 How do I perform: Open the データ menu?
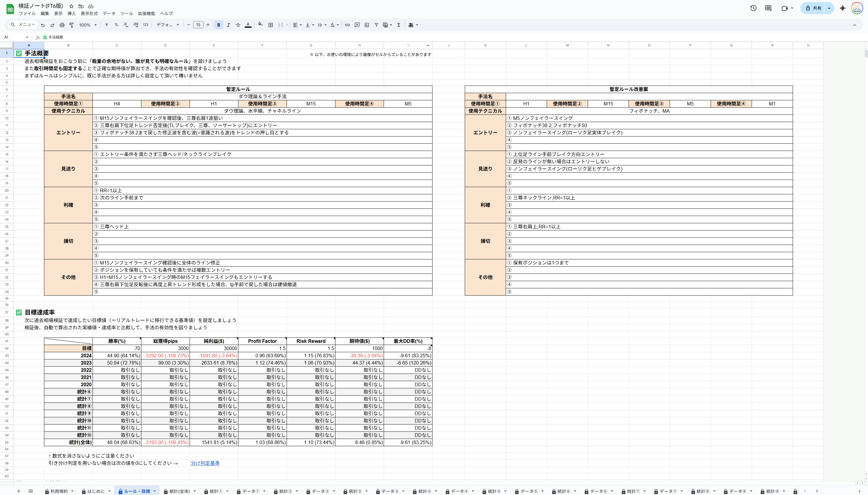(109, 14)
